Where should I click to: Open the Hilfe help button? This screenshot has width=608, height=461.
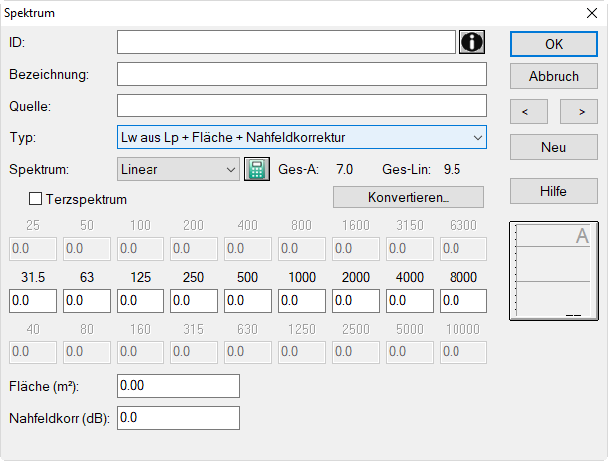coord(554,191)
